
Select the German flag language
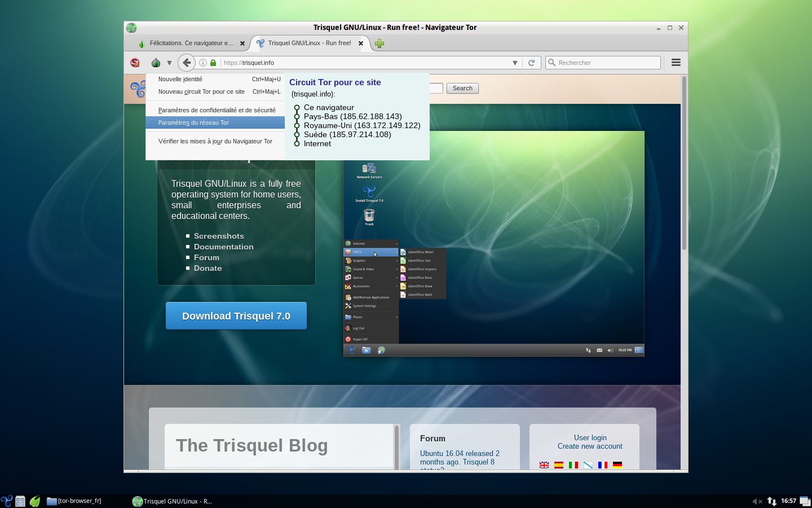(x=617, y=465)
